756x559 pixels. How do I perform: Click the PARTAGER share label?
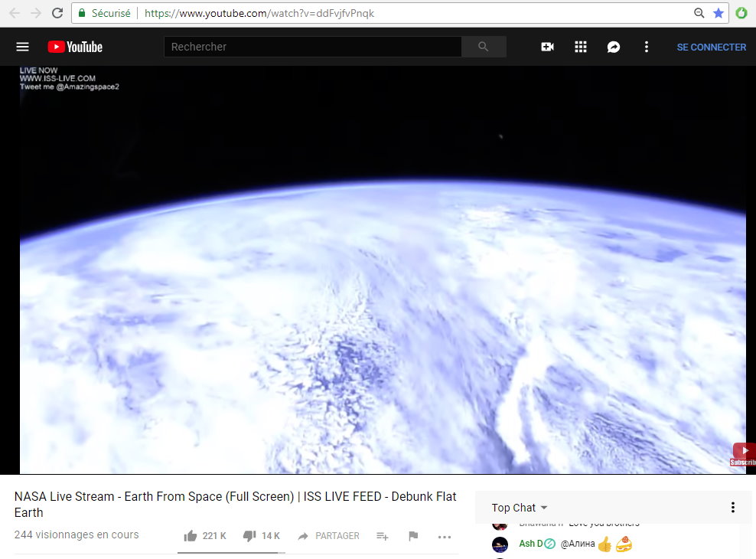[337, 536]
